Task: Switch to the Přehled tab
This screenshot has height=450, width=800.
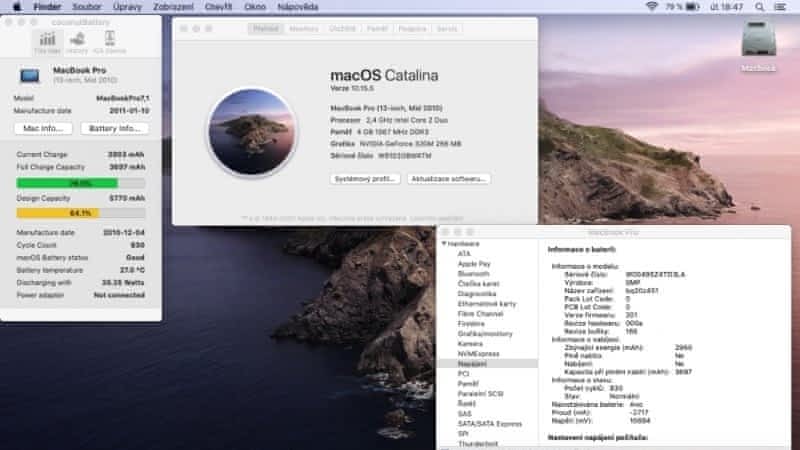Action: click(266, 29)
